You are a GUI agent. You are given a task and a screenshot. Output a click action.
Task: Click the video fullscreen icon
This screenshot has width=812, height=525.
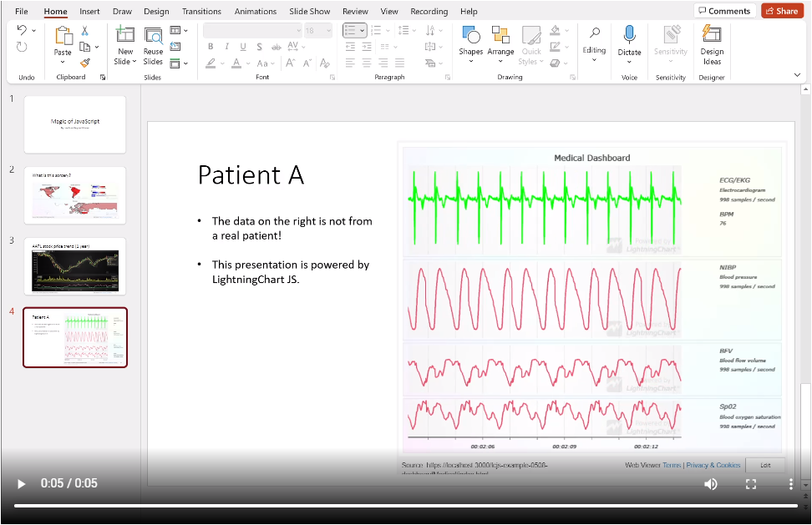coord(751,484)
